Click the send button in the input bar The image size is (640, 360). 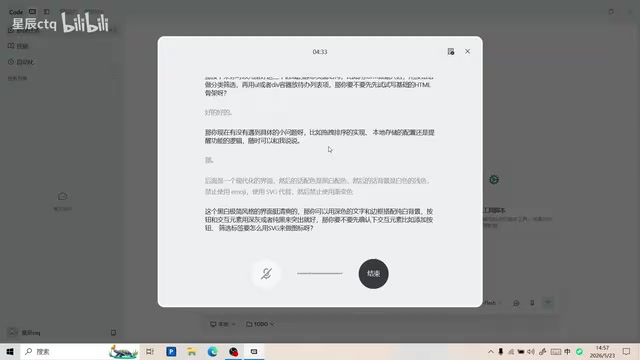[548, 302]
